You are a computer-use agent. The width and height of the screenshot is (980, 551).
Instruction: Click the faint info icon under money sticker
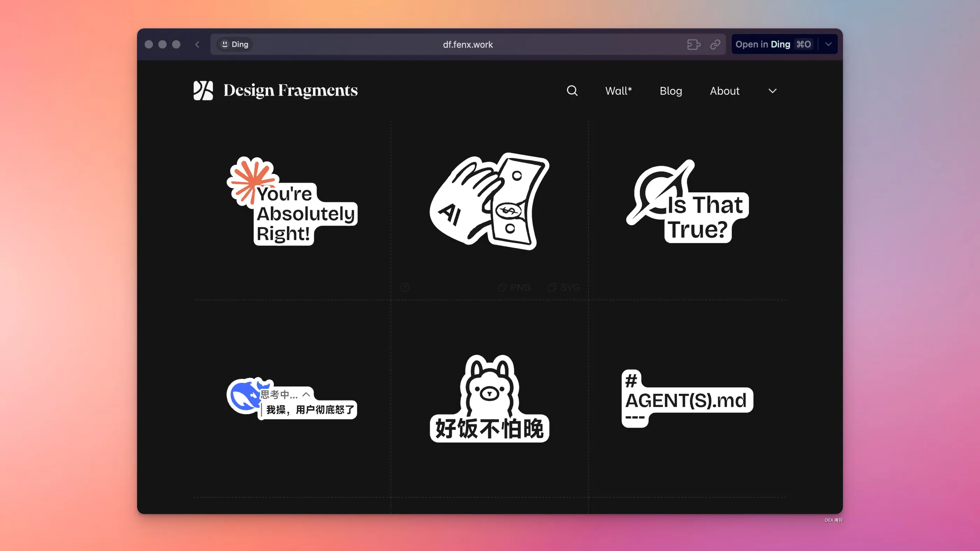pyautogui.click(x=405, y=288)
